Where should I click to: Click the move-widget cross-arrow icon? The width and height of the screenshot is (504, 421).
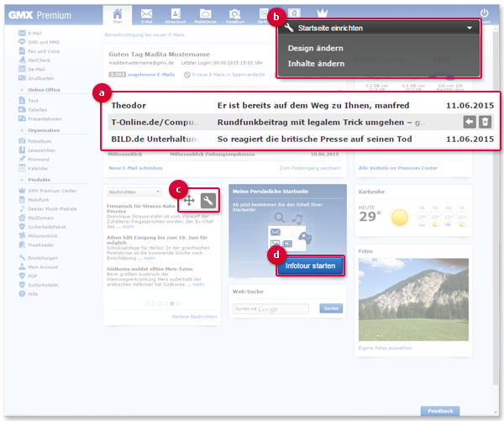pos(189,201)
